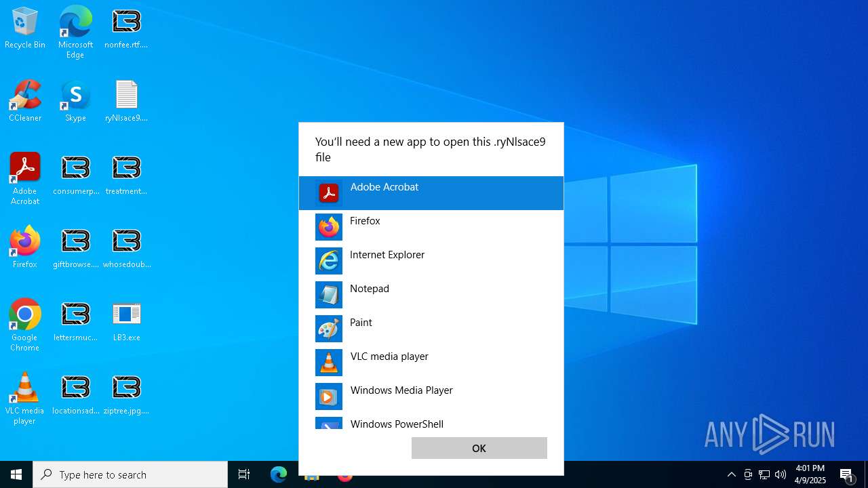Choose Paint from the app list

(431, 329)
